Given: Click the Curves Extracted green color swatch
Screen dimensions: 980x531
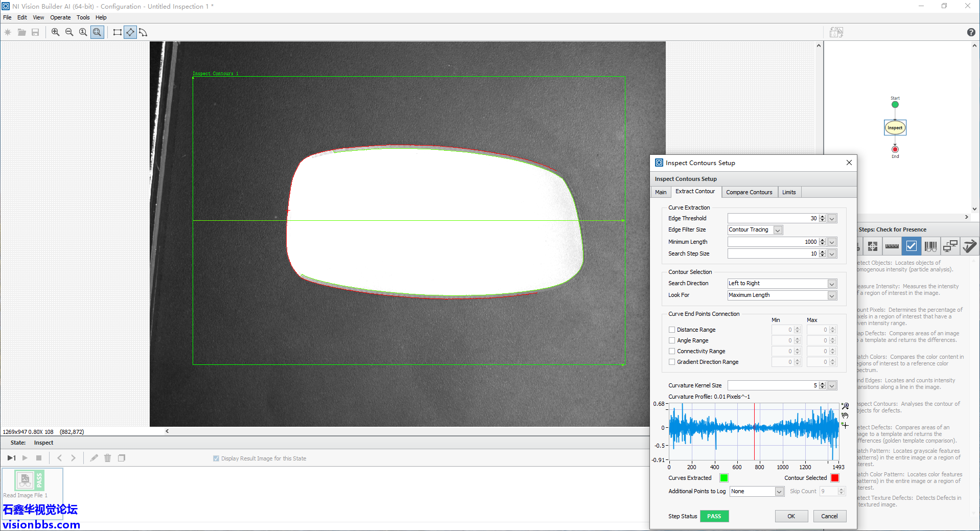Looking at the screenshot, I should [x=724, y=478].
